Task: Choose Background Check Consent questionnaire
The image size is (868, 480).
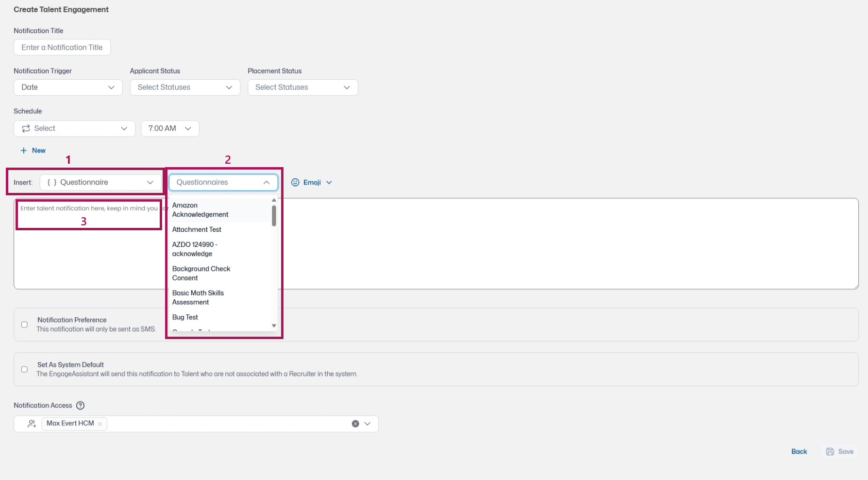Action: tap(201, 273)
